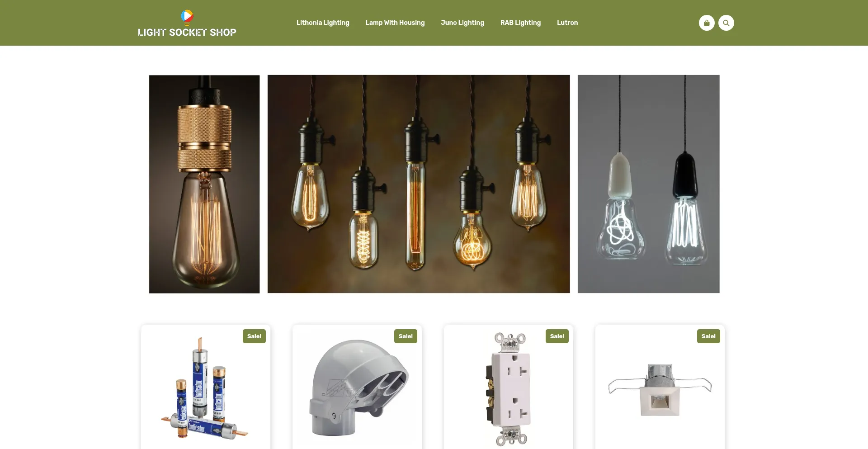This screenshot has width=868, height=449.
Task: Click the Sale! badge on conduit cap product
Action: click(x=406, y=336)
